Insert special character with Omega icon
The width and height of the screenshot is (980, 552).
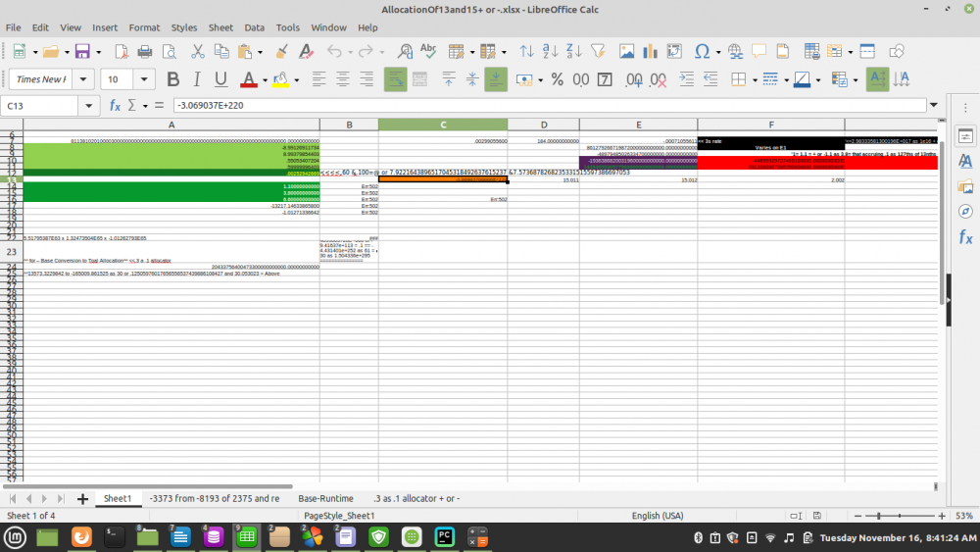[x=702, y=51]
